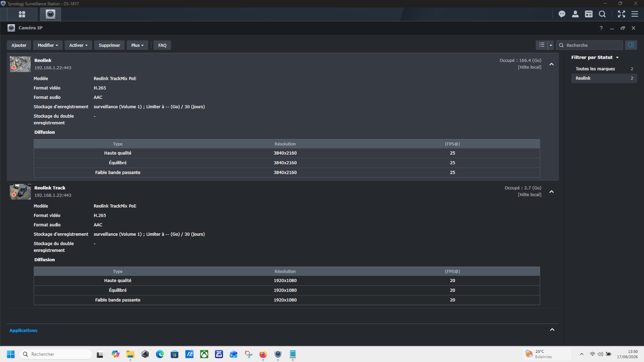The width and height of the screenshot is (644, 362).
Task: Open the Filtrer par Statut dropdown
Action: click(595, 57)
